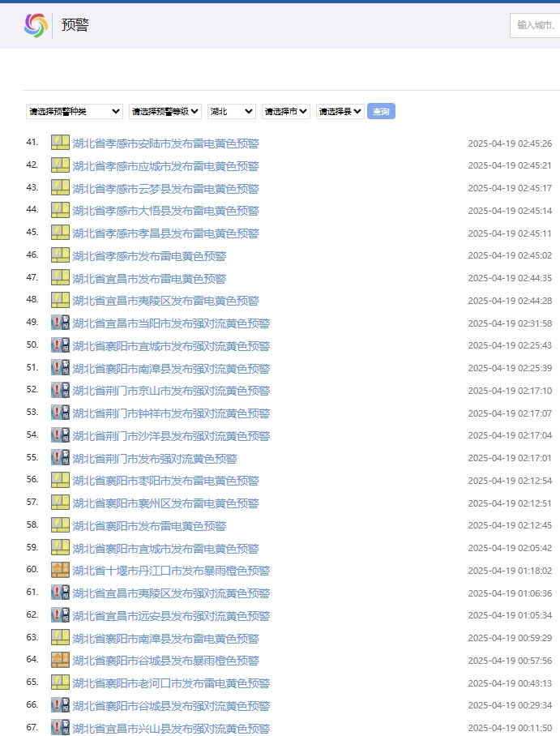Open 湖北省孝感市安陆市发布雷电黄色预警 link
Image resolution: width=560 pixels, height=736 pixels.
click(165, 143)
